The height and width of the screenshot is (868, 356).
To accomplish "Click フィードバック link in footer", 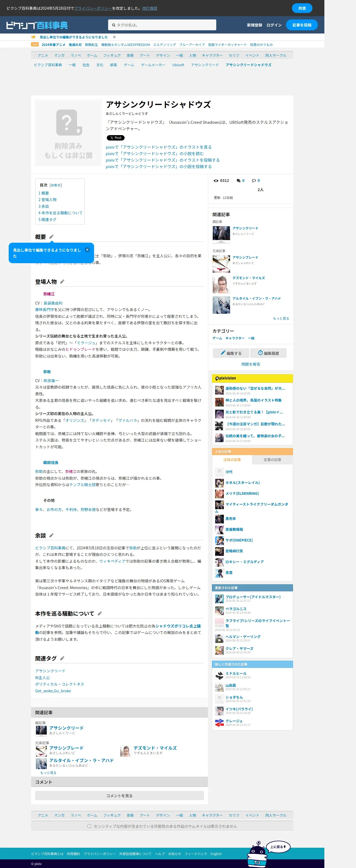I will tap(195, 854).
